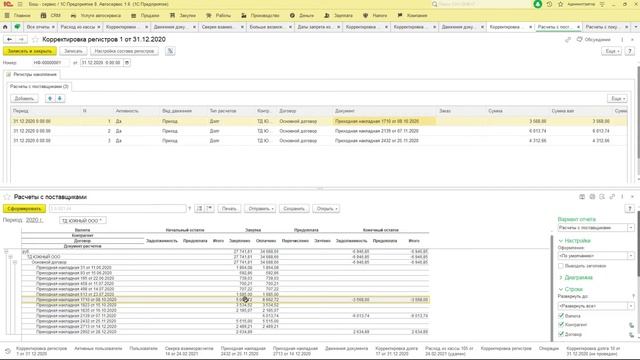Click the icon button next to Настройка состава регистров
Screen dimensions: 640x360
pyautogui.click(x=170, y=51)
